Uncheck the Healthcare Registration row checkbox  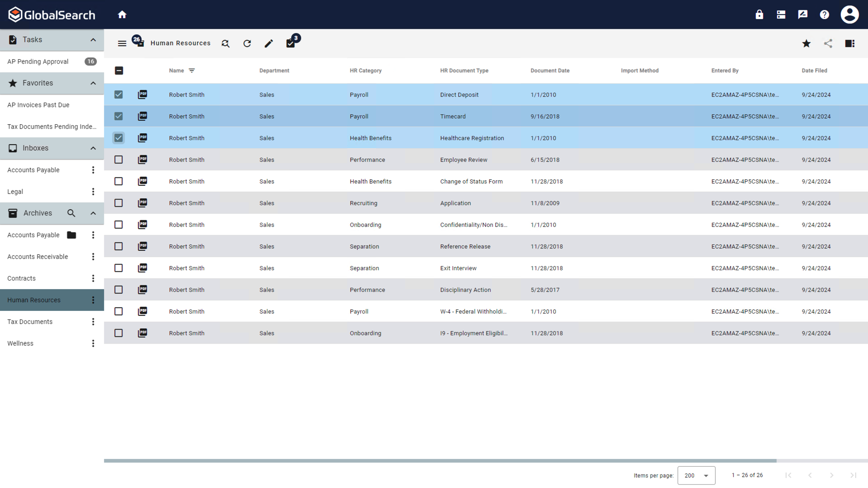[118, 138]
